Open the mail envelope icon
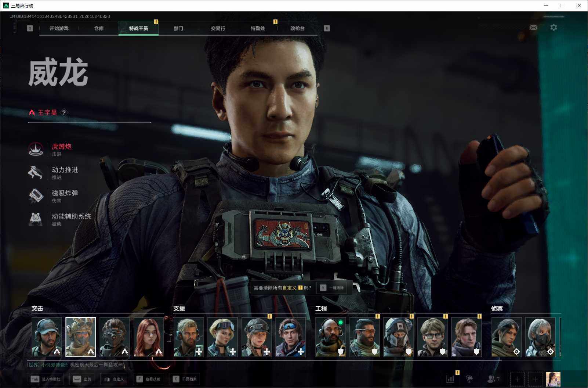The width and height of the screenshot is (588, 388). pos(533,28)
